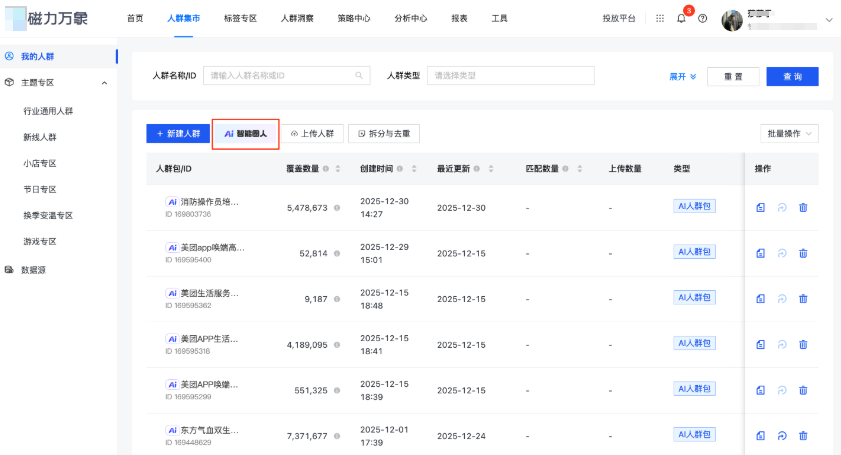This screenshot has height=455, width=841.
Task: Click the 拆分与去重 button
Action: [384, 134]
